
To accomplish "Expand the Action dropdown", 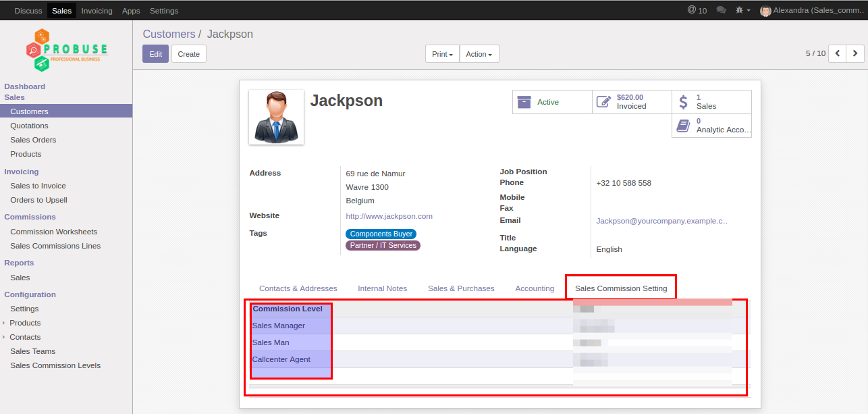I will pyautogui.click(x=479, y=54).
